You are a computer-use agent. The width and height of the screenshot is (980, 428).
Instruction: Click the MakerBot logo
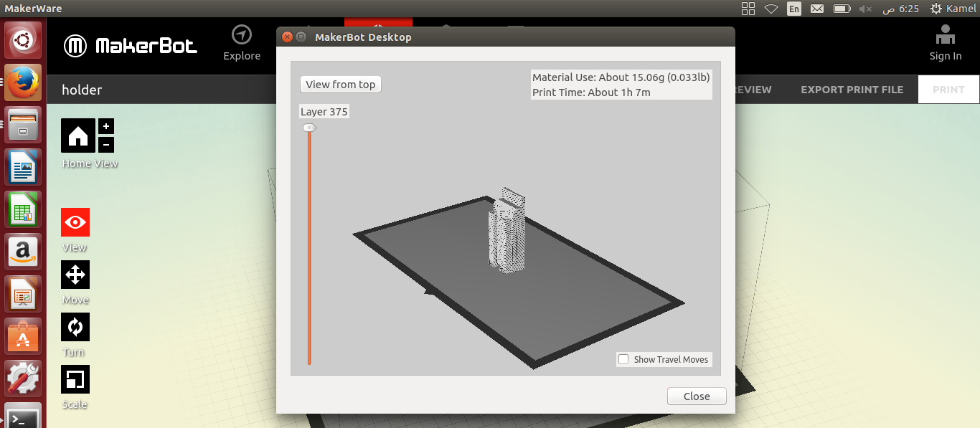tap(131, 46)
